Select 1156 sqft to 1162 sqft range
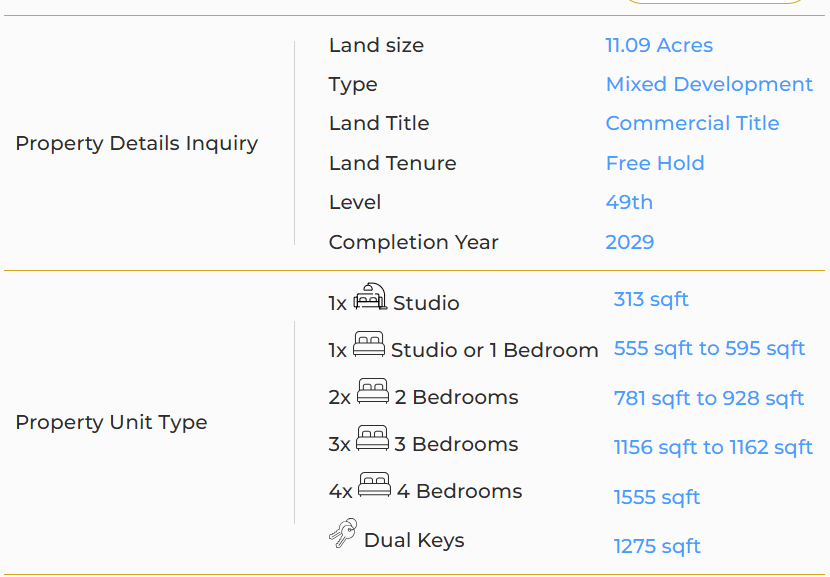830x577 pixels. 713,447
